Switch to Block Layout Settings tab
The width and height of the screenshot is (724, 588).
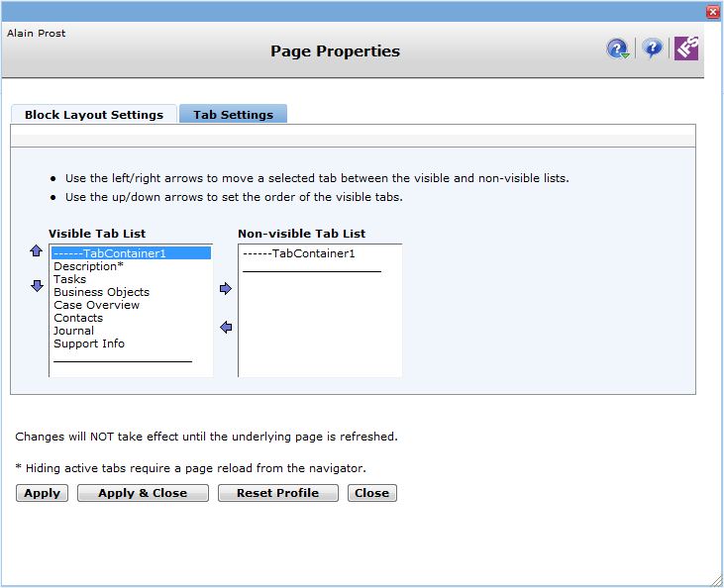(94, 115)
